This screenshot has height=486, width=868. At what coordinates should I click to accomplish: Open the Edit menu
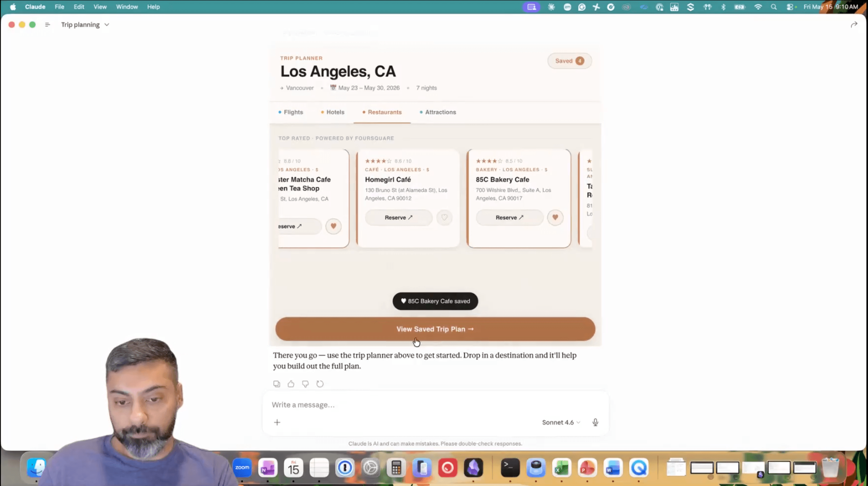[79, 7]
